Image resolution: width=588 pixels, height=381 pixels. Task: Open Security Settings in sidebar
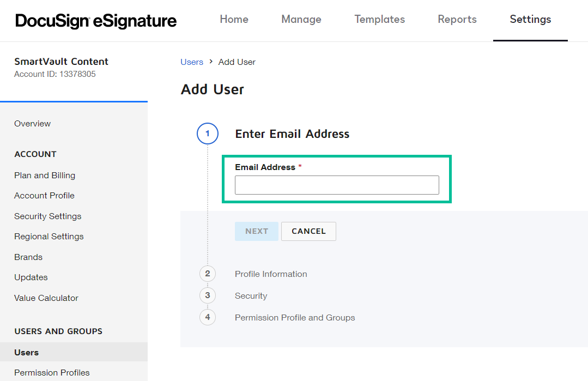click(47, 216)
